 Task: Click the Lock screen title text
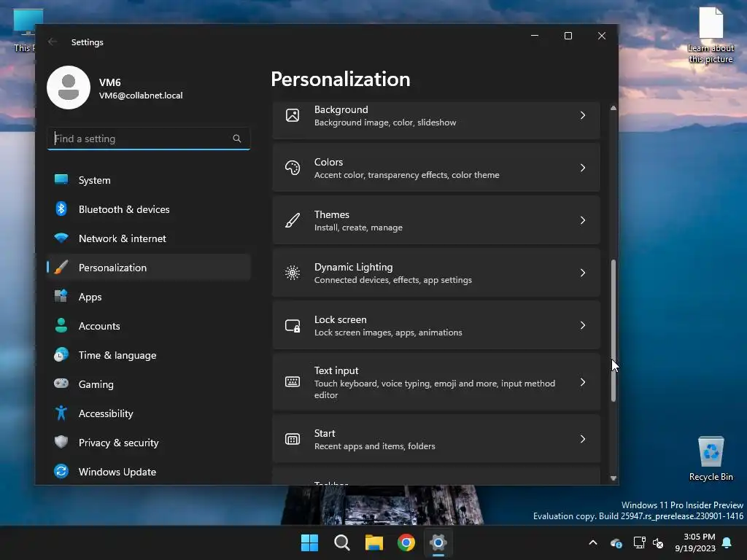(340, 319)
